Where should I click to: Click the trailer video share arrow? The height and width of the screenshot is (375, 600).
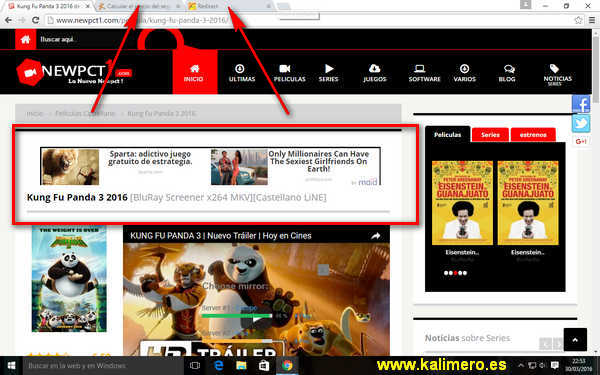[x=375, y=236]
